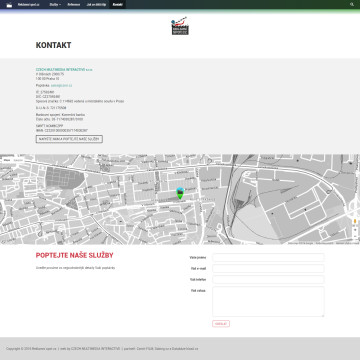
Task: Switch map to Mapa view
Action: tap(7, 160)
